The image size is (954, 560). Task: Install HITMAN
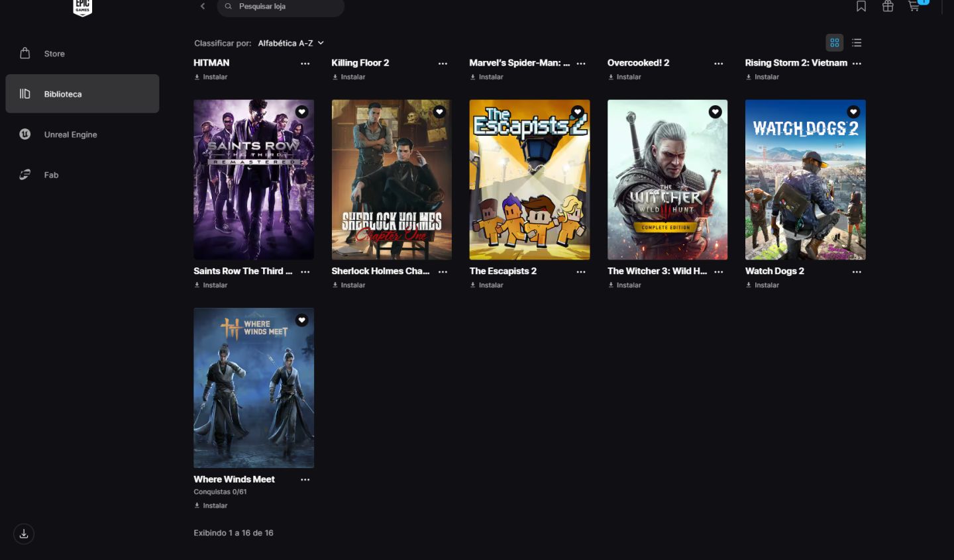coord(211,77)
